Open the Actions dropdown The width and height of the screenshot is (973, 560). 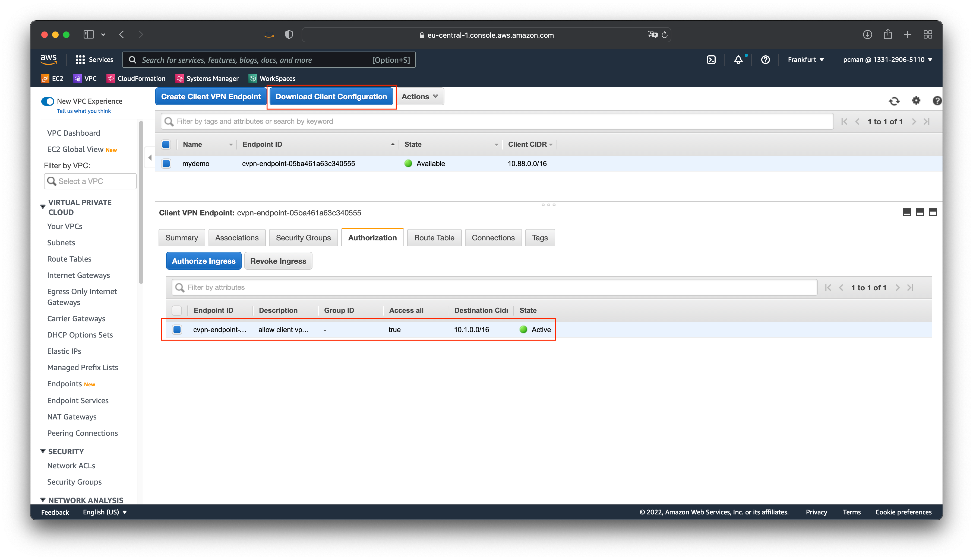[420, 97]
